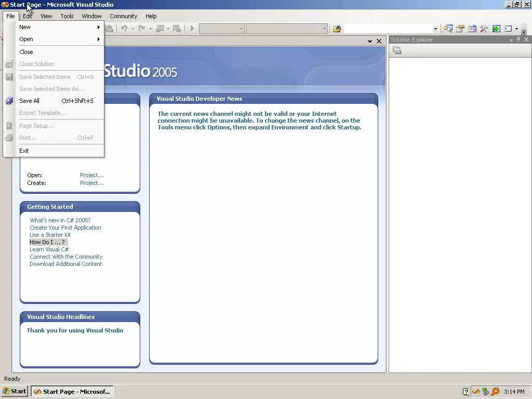Click Connect With the Community link
This screenshot has width=532, height=399.
click(66, 257)
